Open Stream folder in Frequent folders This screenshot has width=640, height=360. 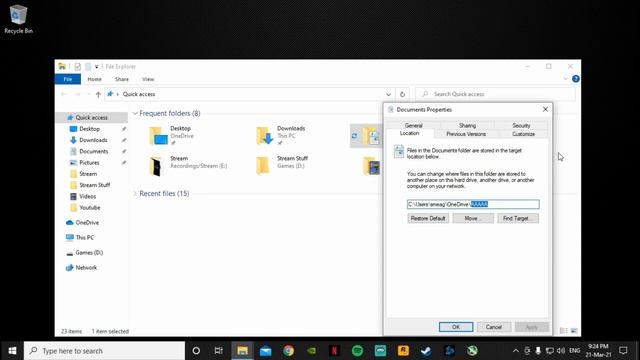(188, 166)
